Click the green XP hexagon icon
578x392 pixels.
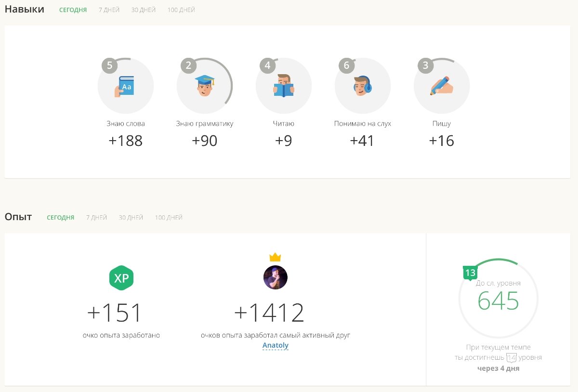[121, 278]
